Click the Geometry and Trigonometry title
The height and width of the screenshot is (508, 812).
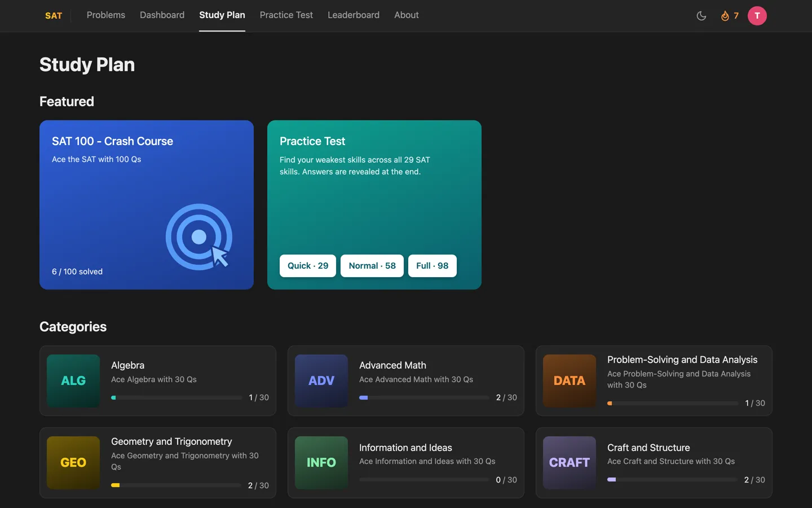171,441
